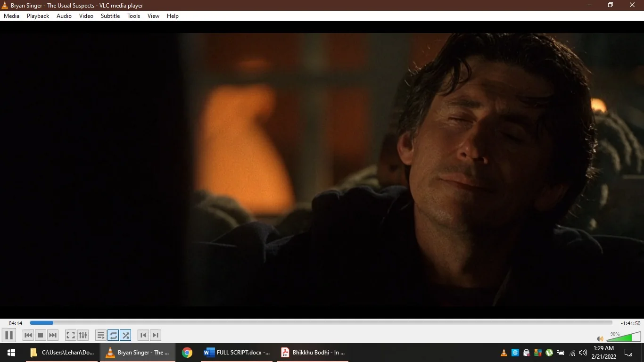
Task: Pause the movie playback
Action: point(9,335)
